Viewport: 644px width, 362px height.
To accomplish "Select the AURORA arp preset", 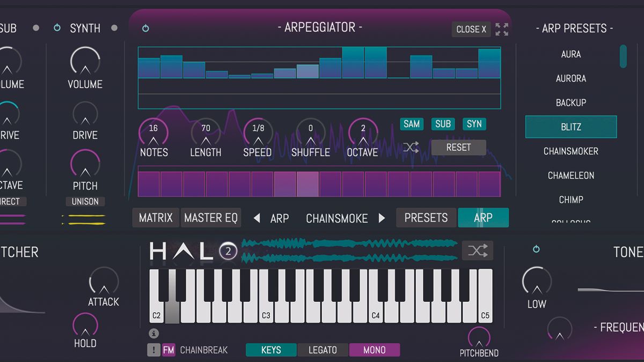I will pos(571,78).
